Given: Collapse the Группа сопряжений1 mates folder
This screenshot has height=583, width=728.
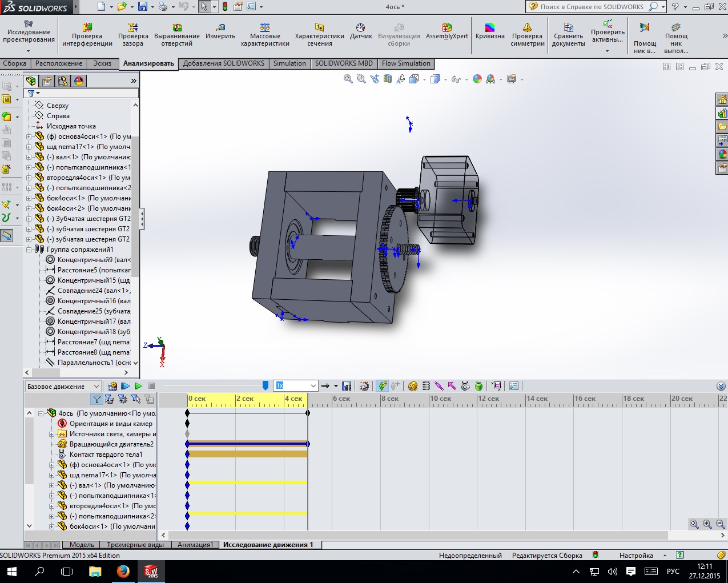Looking at the screenshot, I should [x=29, y=250].
